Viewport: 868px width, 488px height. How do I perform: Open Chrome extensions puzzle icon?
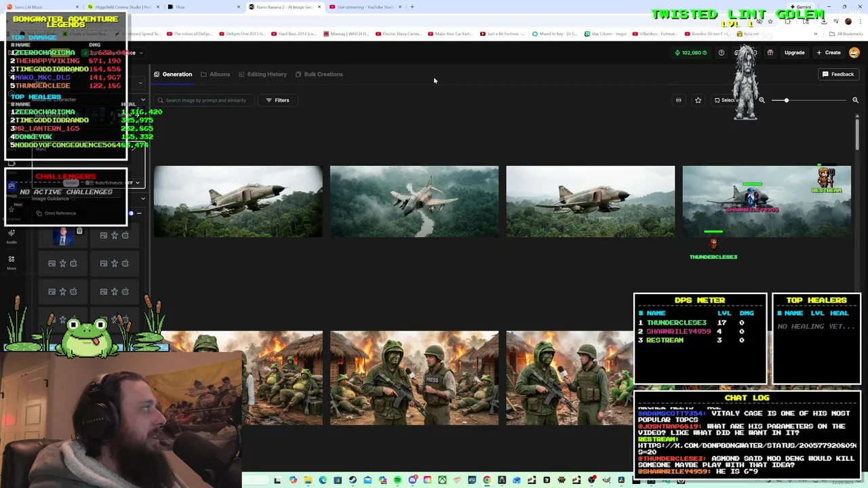point(787,21)
